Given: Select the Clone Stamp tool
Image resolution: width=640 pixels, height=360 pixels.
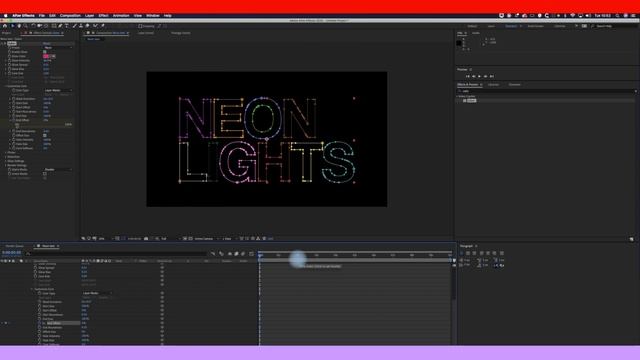Looking at the screenshot, I should (81, 26).
